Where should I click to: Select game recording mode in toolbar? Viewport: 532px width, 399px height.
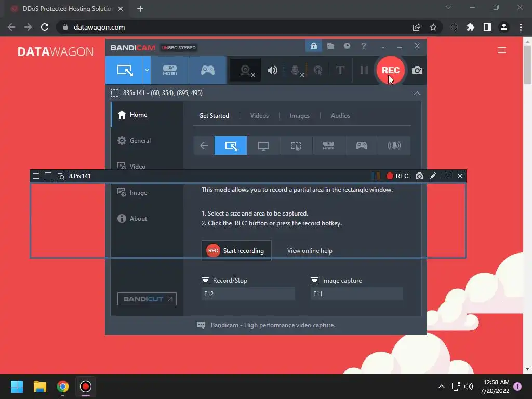pos(208,70)
